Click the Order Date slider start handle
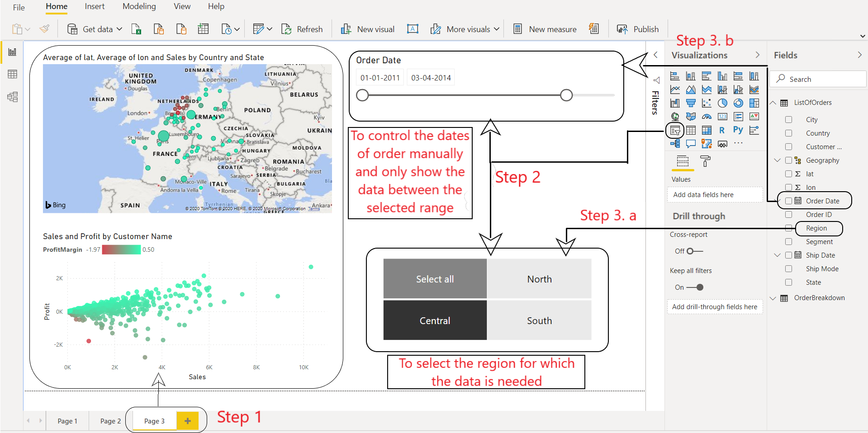Screen dimensions: 868x433 point(362,95)
